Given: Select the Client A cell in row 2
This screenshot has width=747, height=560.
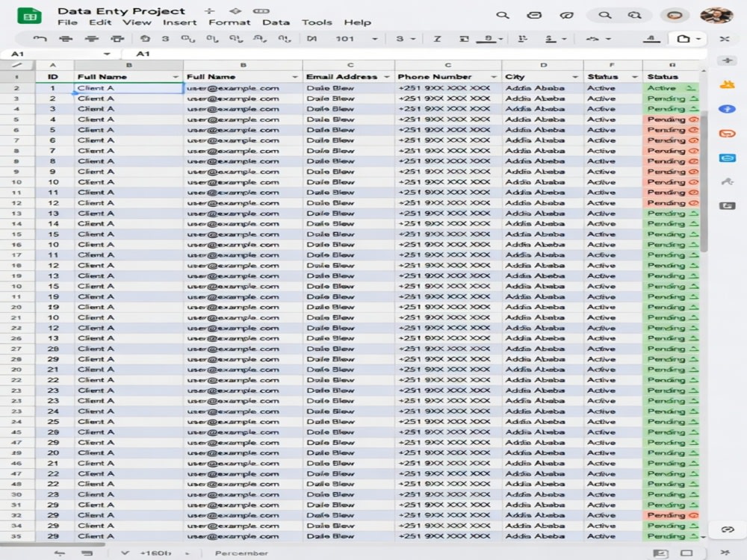Looking at the screenshot, I should (128, 88).
